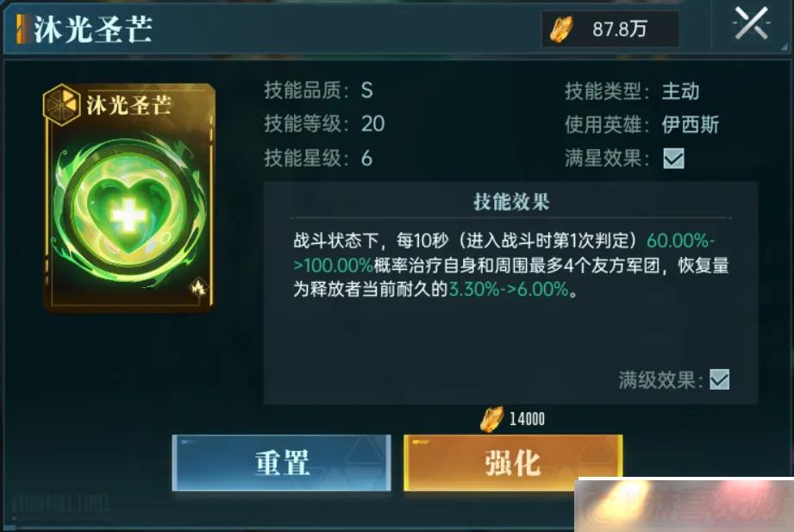Click the 伊西斯 hero name
The height and width of the screenshot is (532, 794).
691,125
